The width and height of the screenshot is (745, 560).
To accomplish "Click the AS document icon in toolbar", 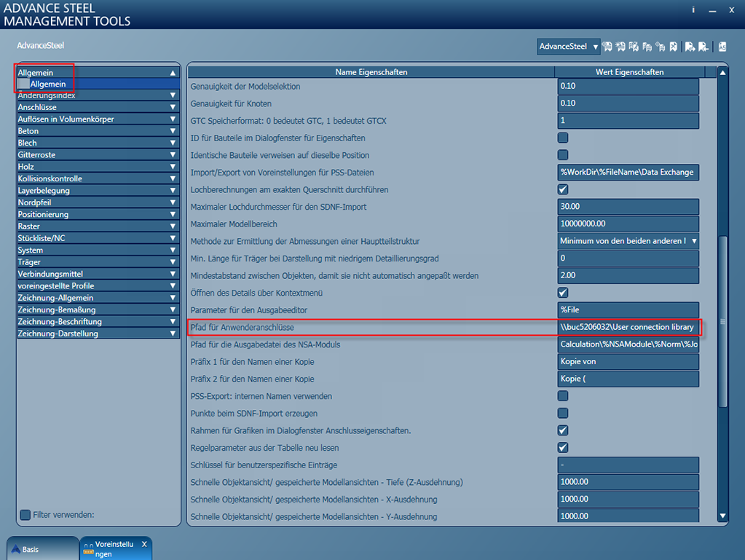I will tap(722, 47).
